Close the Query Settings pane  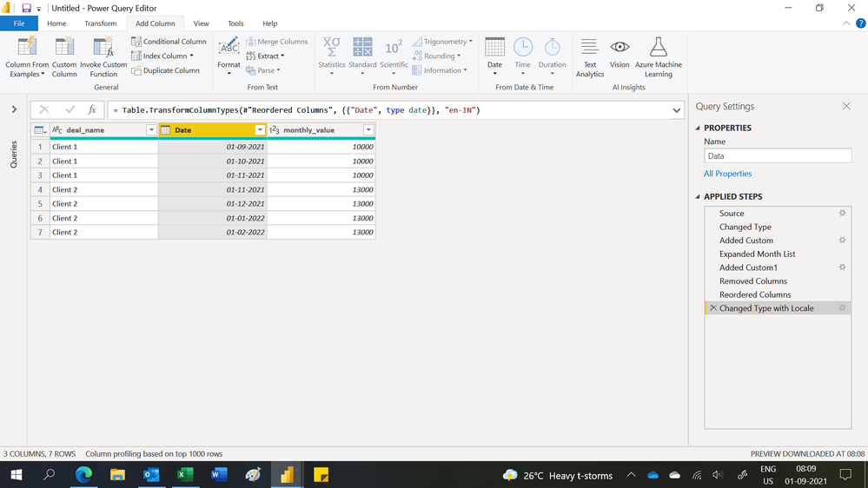click(846, 106)
